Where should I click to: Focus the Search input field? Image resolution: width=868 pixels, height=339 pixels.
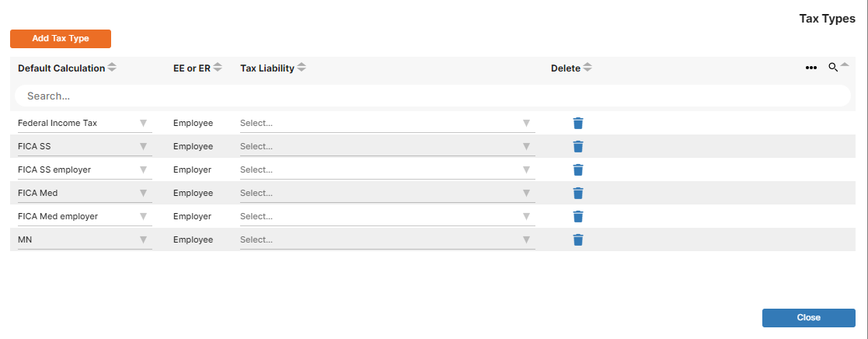pos(432,96)
